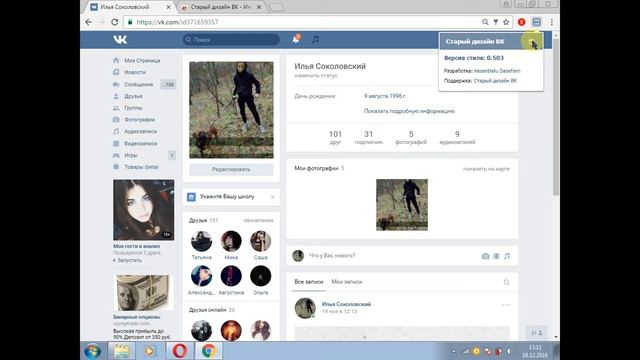Search wall posts with magnifier icon

coord(507,282)
